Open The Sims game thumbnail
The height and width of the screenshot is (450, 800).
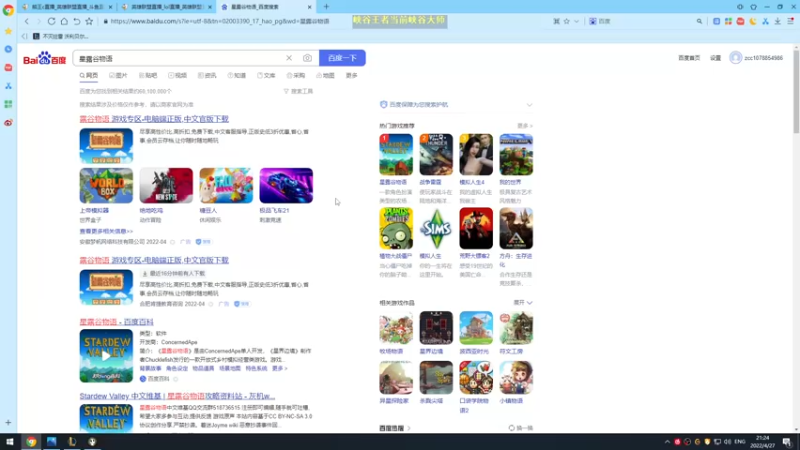pos(436,228)
